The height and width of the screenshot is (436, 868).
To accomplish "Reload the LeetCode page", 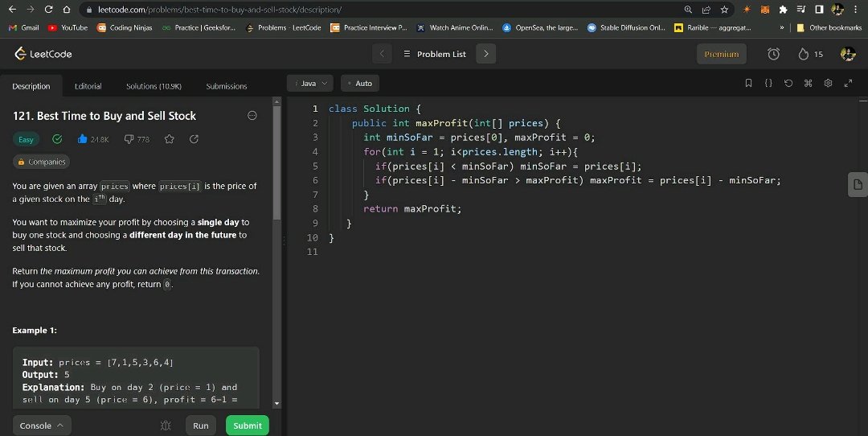I will click(x=49, y=10).
